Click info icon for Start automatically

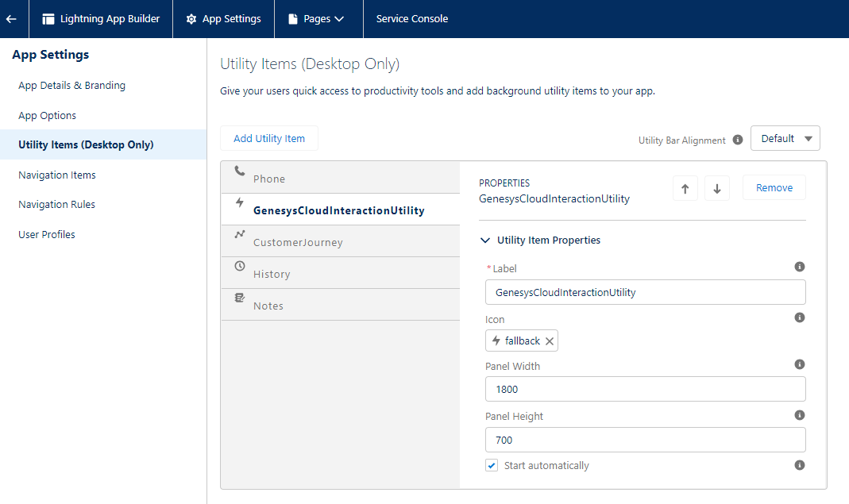800,465
